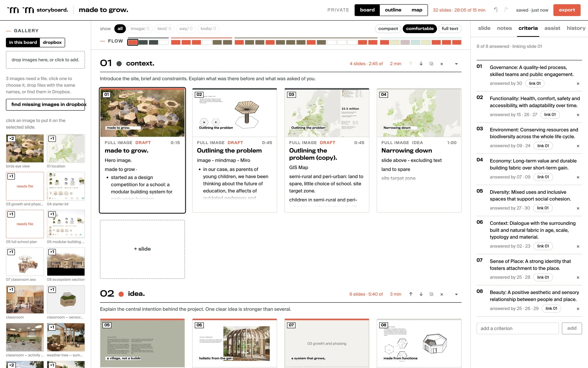588x368 pixels.
Task: Duplicate the context section
Action: point(431,64)
